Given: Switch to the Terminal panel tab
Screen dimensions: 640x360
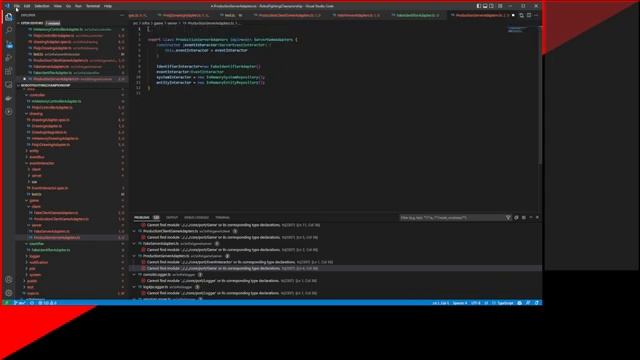Looking at the screenshot, I should coord(222,218).
